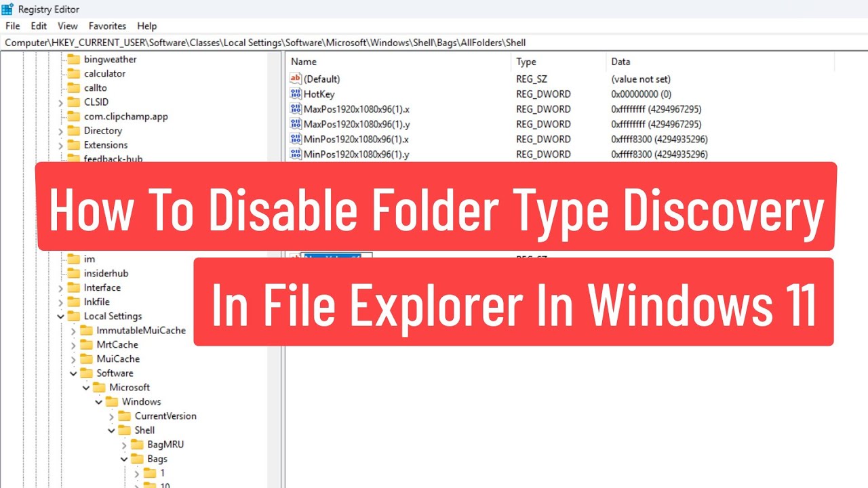Sort values by the Type column header
The width and height of the screenshot is (868, 488).
[558, 62]
